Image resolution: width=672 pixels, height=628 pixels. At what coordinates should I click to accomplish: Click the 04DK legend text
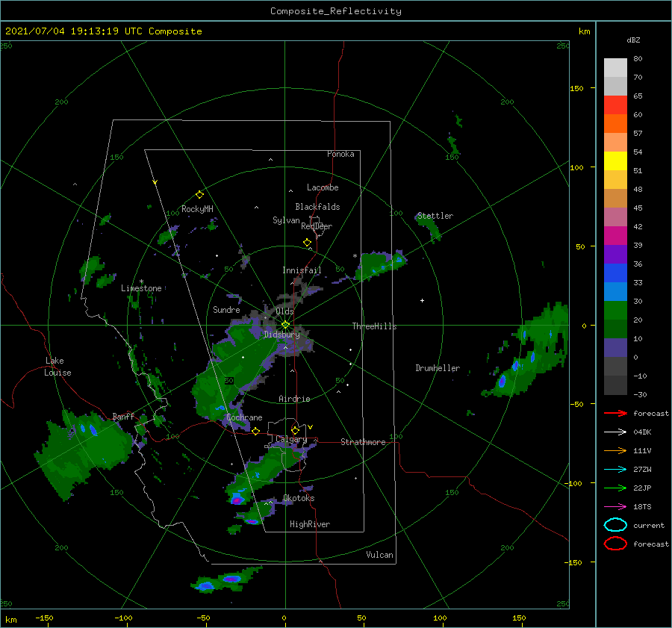click(642, 432)
